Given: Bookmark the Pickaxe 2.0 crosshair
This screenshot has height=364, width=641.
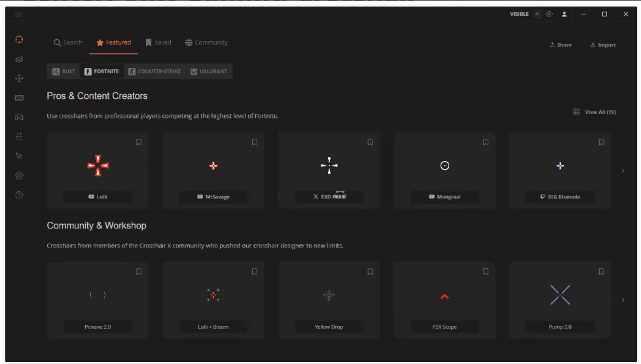Looking at the screenshot, I should pos(139,272).
